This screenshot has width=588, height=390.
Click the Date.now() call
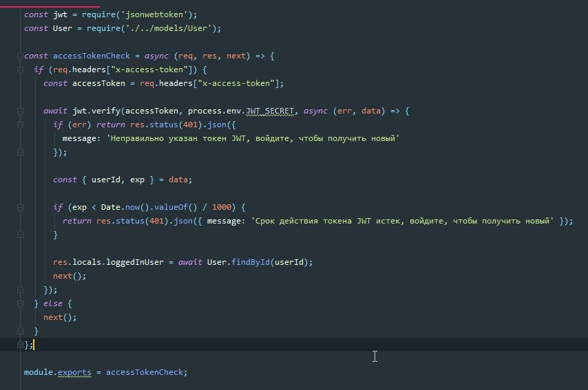125,207
